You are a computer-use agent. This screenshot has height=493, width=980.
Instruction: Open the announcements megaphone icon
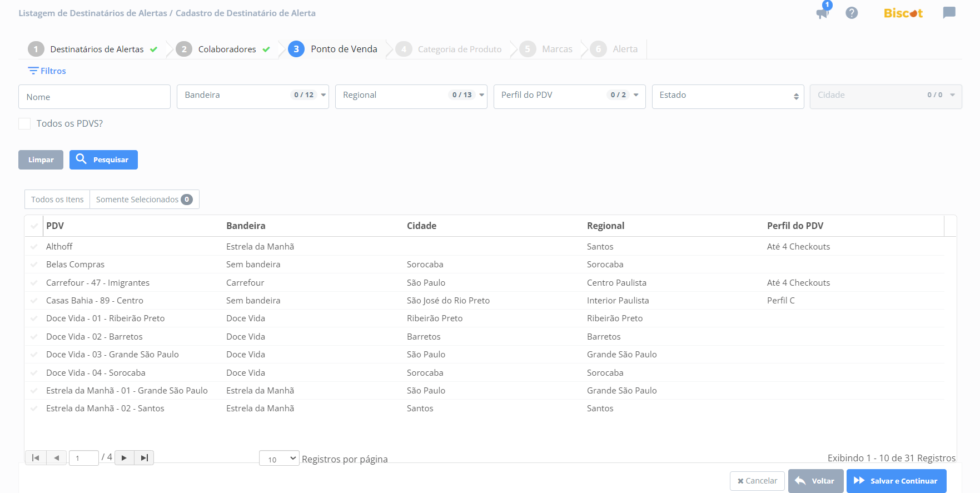tap(822, 13)
